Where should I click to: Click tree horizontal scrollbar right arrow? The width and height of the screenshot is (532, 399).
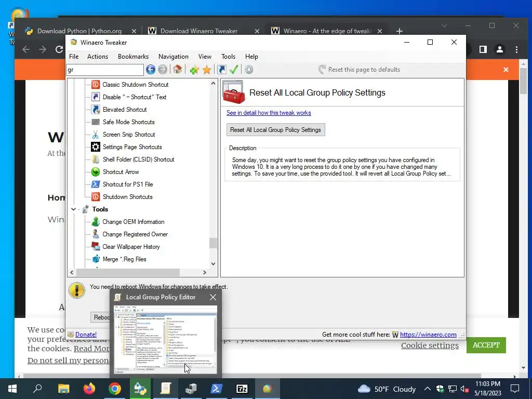click(205, 272)
